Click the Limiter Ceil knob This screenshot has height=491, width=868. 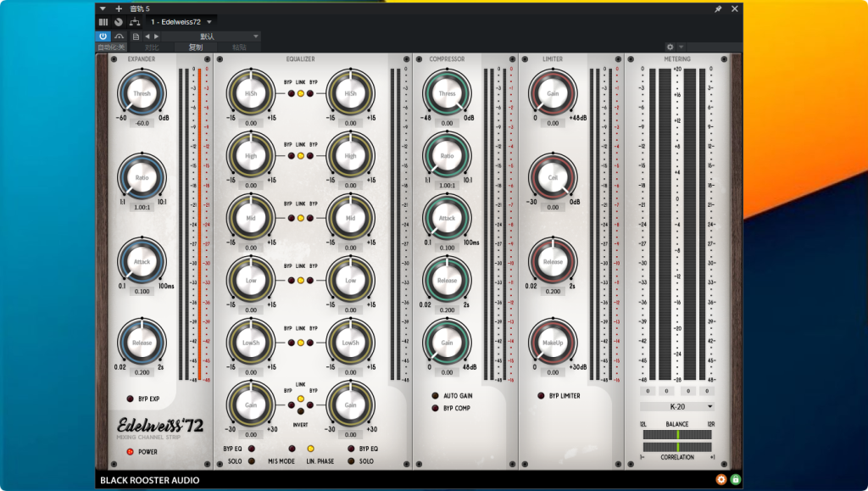coord(553,177)
